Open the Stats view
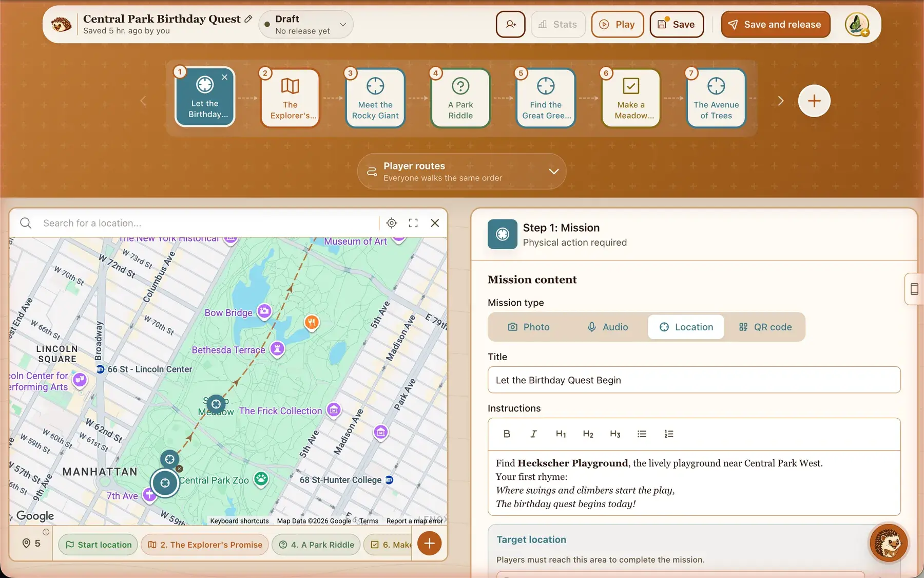This screenshot has width=924, height=578. click(x=558, y=24)
